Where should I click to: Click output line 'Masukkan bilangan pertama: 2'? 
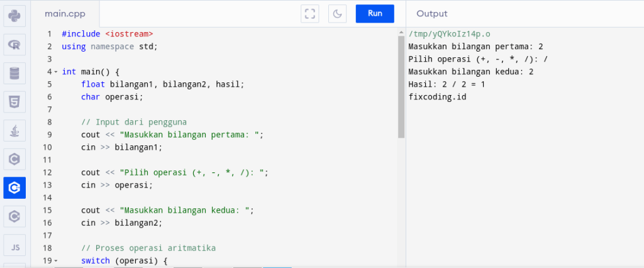476,47
